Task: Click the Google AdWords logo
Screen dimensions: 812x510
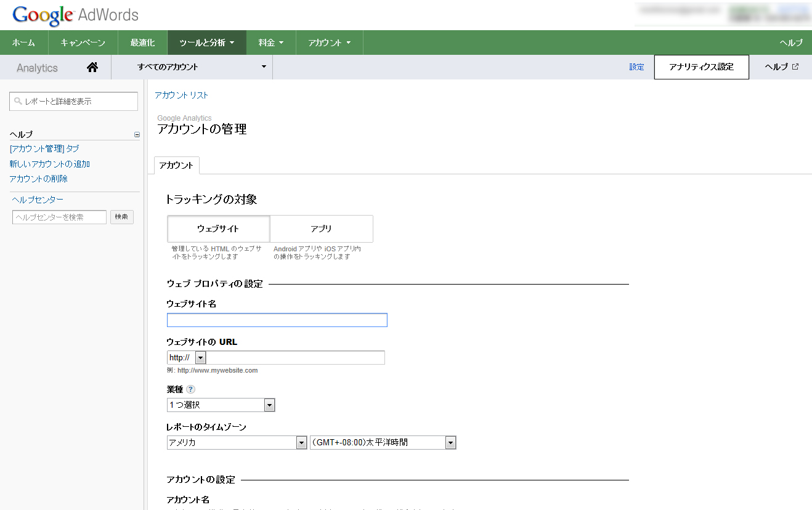Action: point(75,15)
